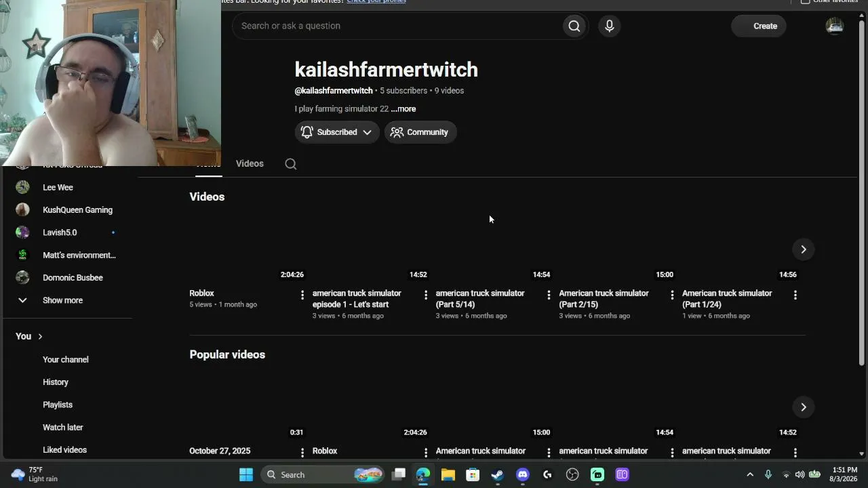Open options for the Part 2/15 video
Viewport: 868px width, 488px height.
(672, 295)
